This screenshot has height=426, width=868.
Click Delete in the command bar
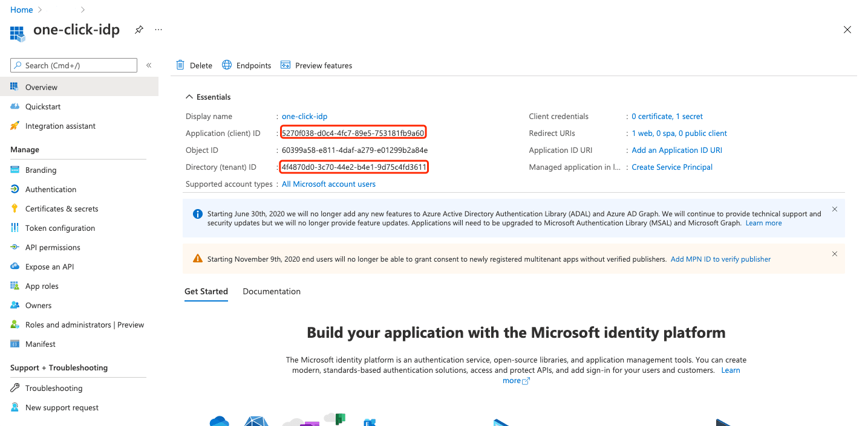201,65
